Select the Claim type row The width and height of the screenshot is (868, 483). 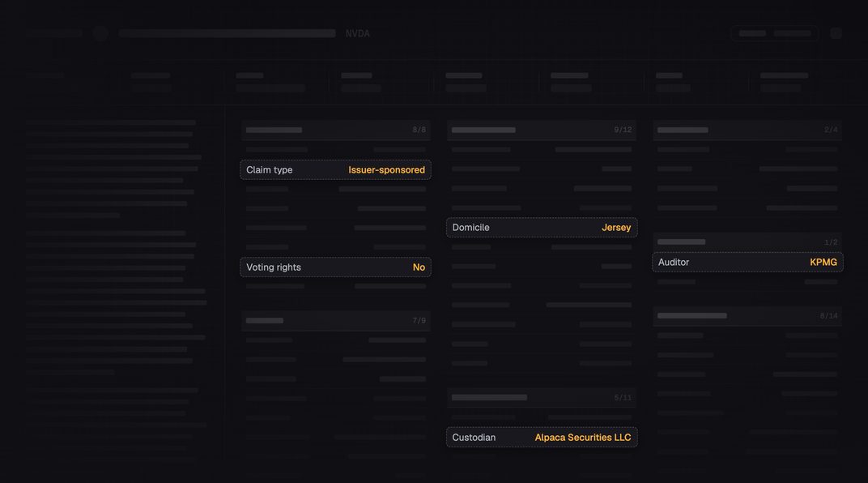pyautogui.click(x=335, y=170)
